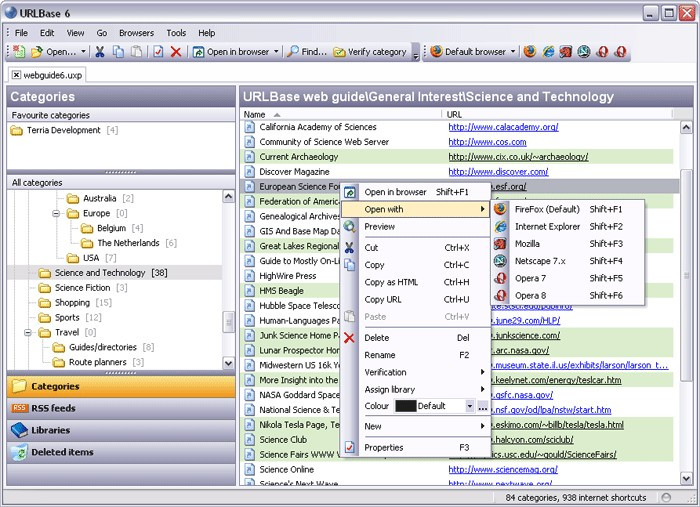The image size is (700, 507).
Task: Collapse the Travel tree node
Action: (28, 332)
